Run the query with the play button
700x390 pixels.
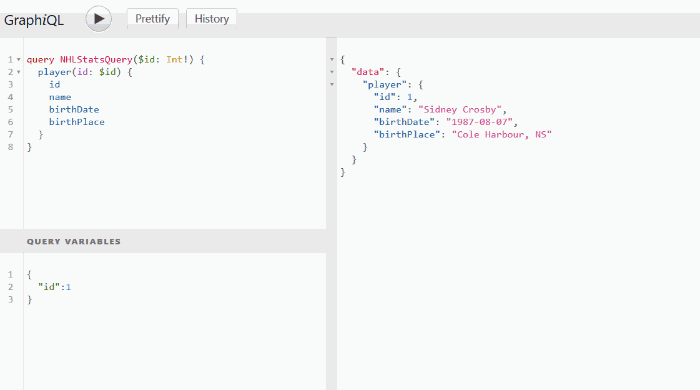[99, 19]
